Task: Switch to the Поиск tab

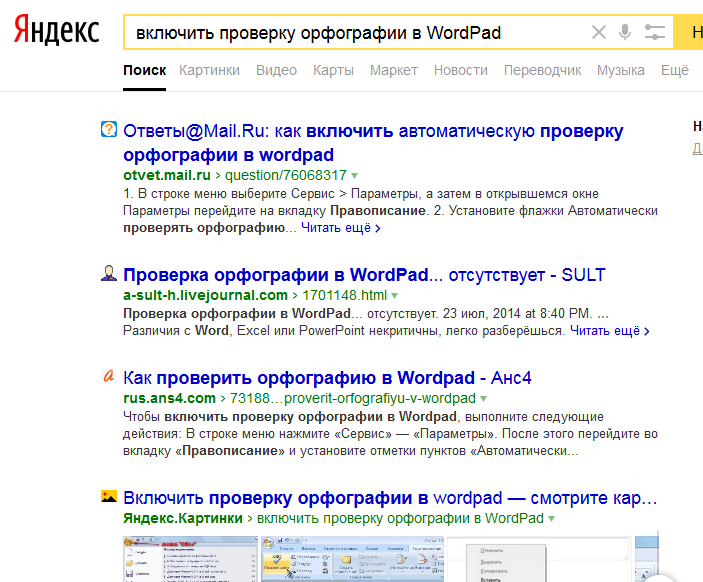Action: coord(144,70)
